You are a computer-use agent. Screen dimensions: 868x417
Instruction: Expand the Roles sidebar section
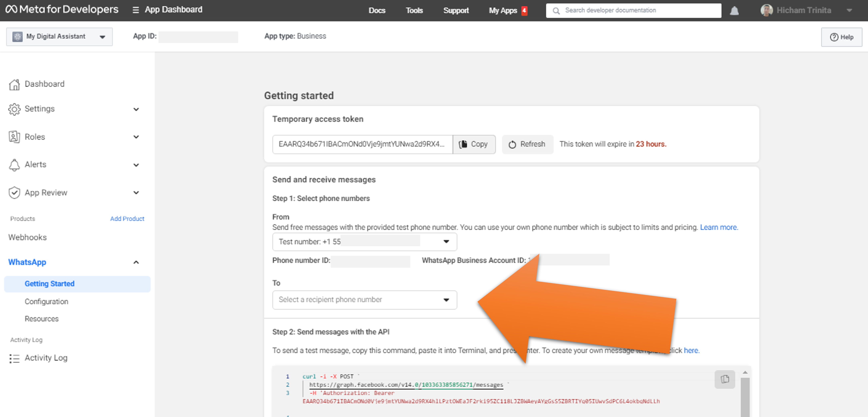136,137
